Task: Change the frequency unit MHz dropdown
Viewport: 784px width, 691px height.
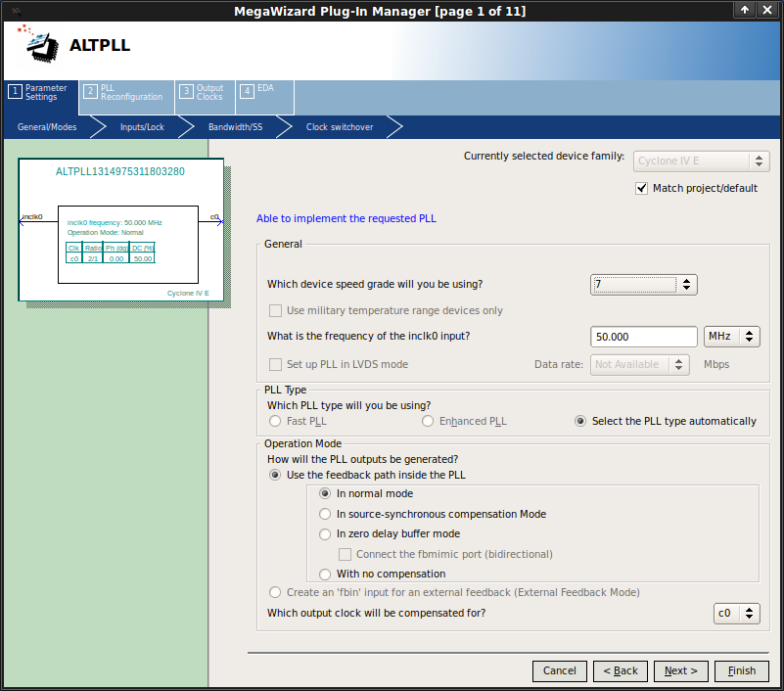Action: tap(731, 337)
